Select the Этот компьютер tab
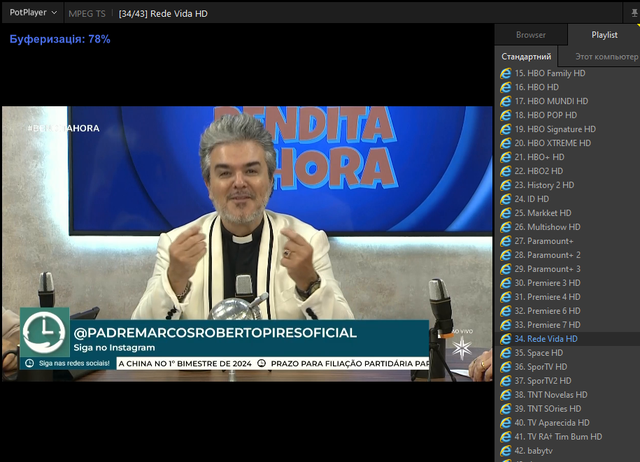The width and height of the screenshot is (640, 462). pos(607,57)
